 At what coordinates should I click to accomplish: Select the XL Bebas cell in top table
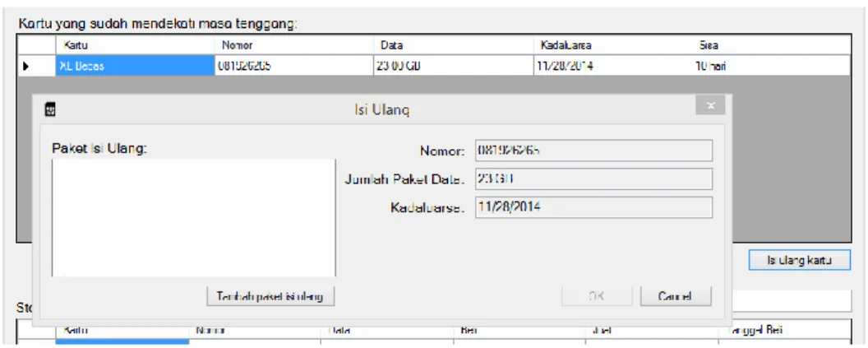pyautogui.click(x=135, y=66)
